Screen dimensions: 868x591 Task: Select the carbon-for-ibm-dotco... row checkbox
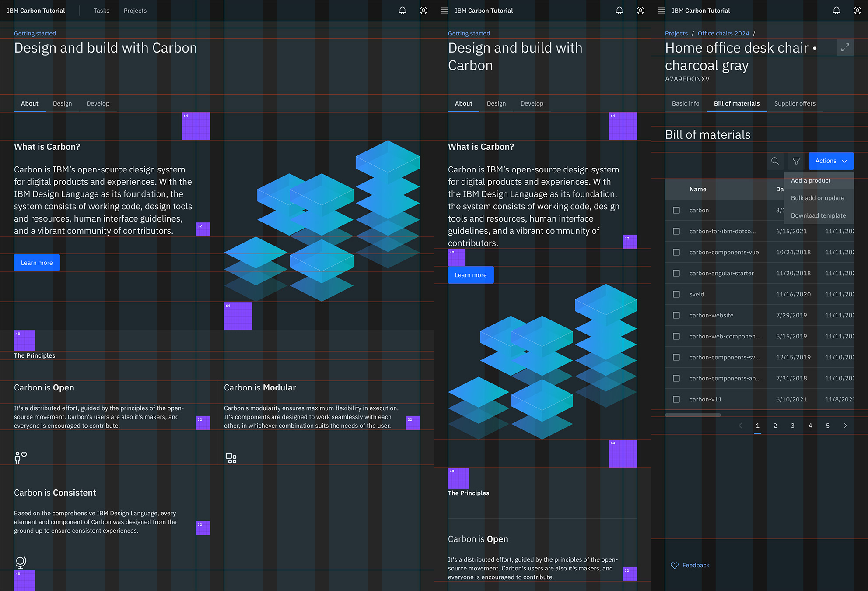tap(676, 231)
